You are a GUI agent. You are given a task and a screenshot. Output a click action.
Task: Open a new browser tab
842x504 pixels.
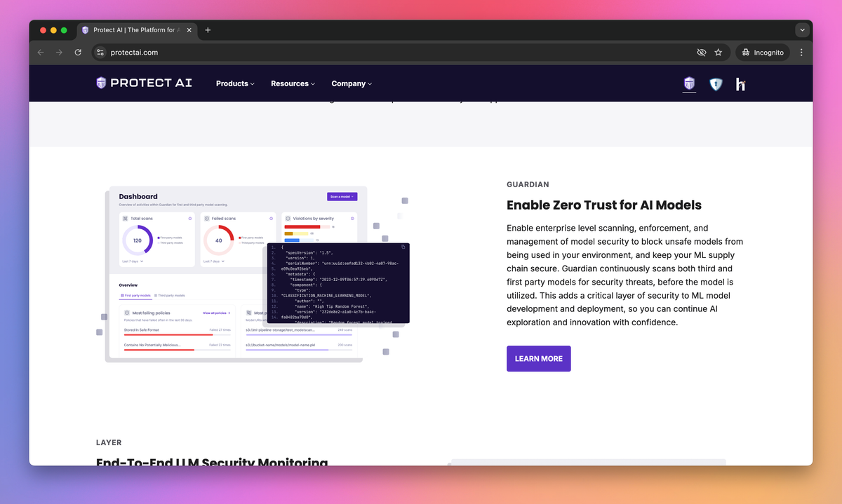208,30
